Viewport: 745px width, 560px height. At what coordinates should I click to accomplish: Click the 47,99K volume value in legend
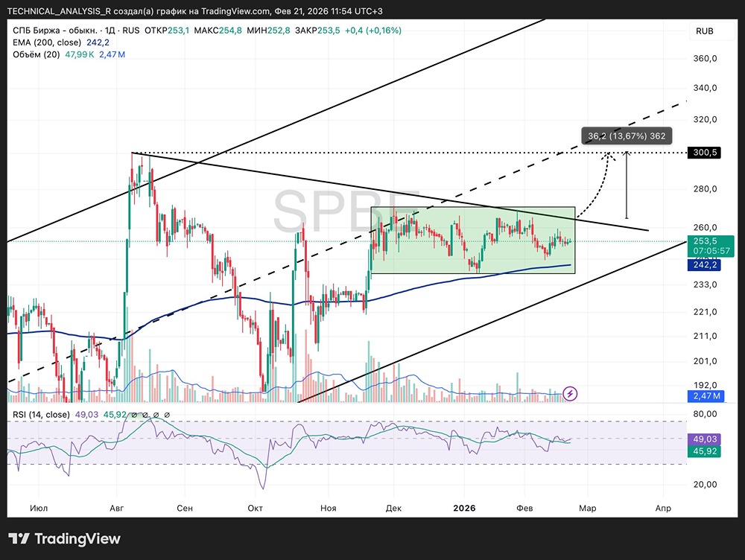pos(80,54)
